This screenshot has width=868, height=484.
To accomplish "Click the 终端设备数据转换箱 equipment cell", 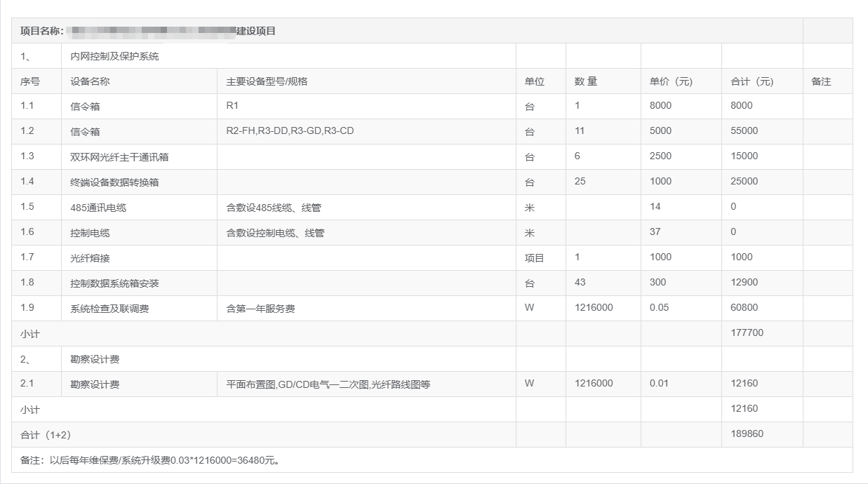I will 114,182.
